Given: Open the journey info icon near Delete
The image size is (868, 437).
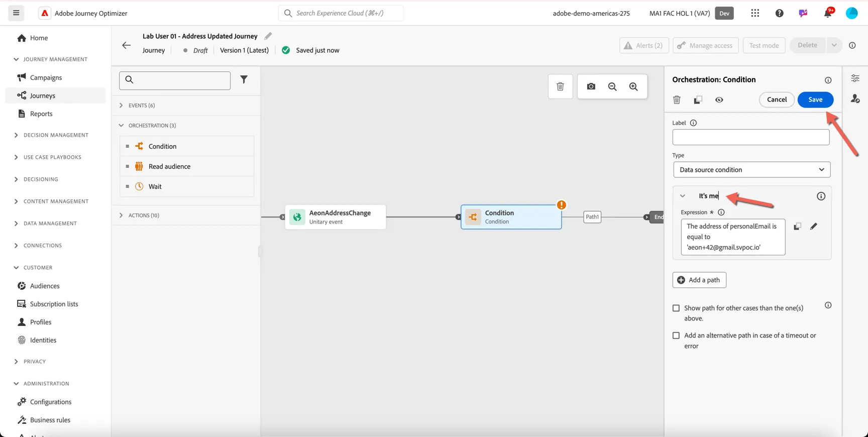Looking at the screenshot, I should (x=852, y=45).
